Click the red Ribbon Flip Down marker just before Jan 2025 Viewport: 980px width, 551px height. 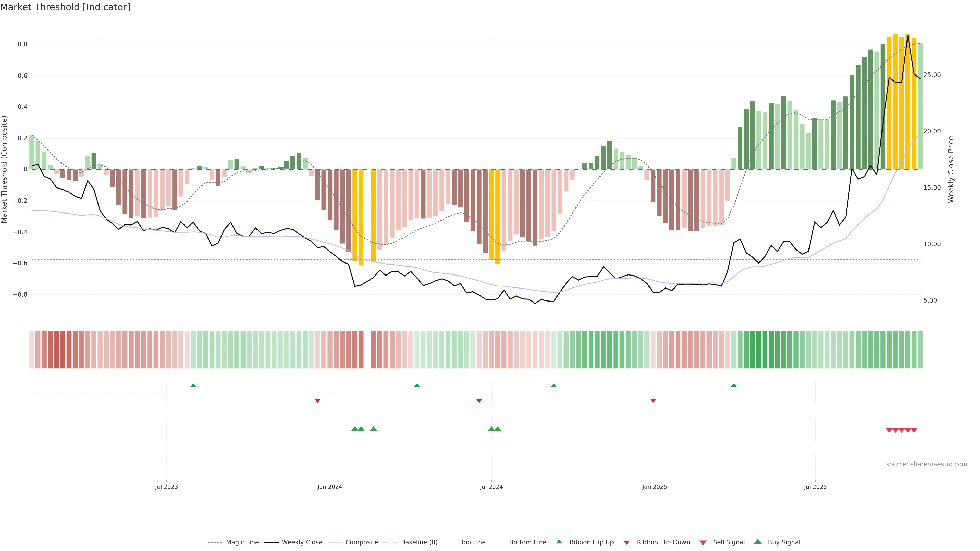tap(653, 400)
